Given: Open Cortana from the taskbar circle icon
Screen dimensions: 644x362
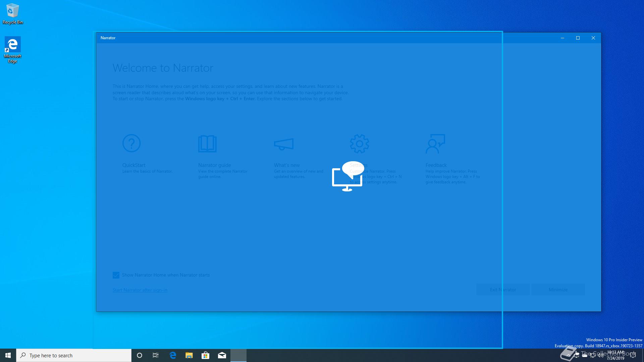Looking at the screenshot, I should 140,355.
